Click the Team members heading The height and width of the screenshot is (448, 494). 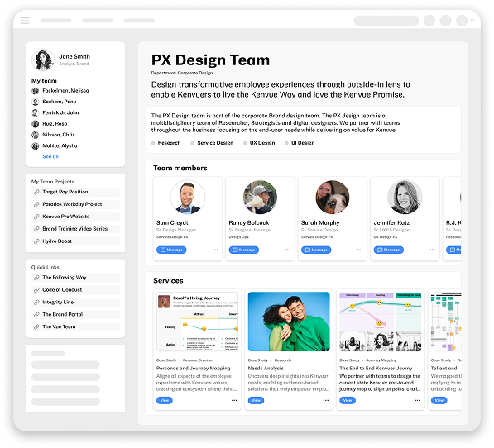point(180,168)
